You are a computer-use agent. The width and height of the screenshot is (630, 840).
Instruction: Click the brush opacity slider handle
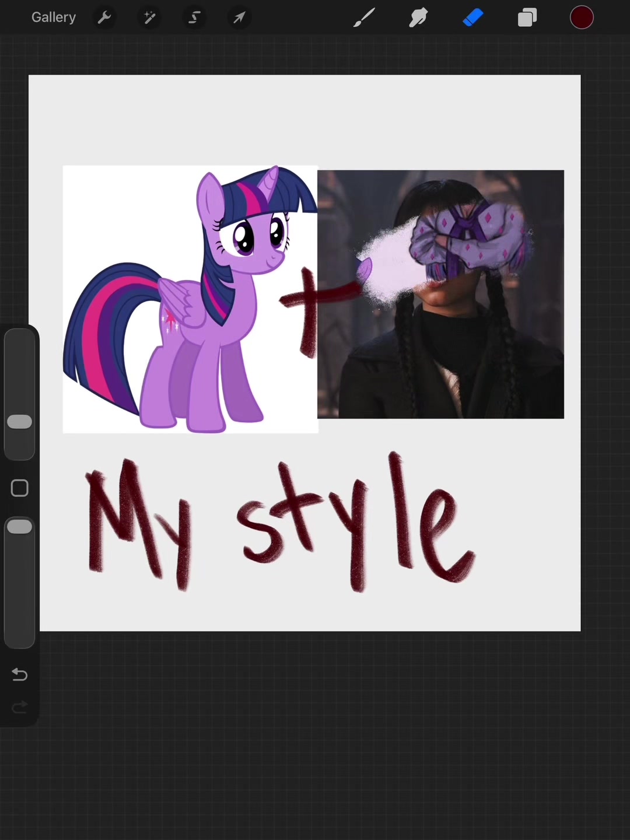(x=20, y=526)
